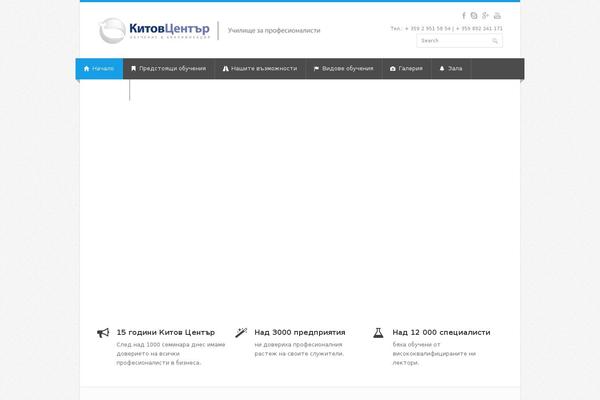The height and width of the screenshot is (400, 600).
Task: Focus the Search input field
Action: point(459,41)
